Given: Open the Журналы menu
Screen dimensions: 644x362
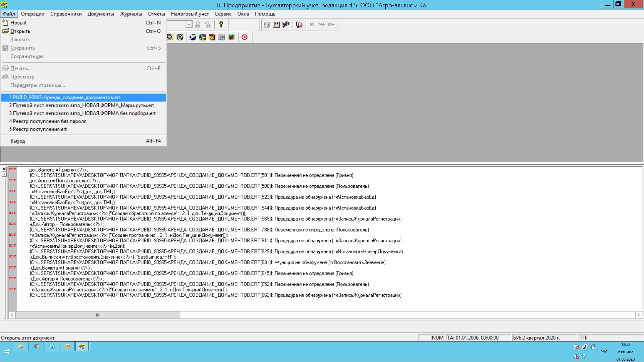Looking at the screenshot, I should [x=131, y=14].
